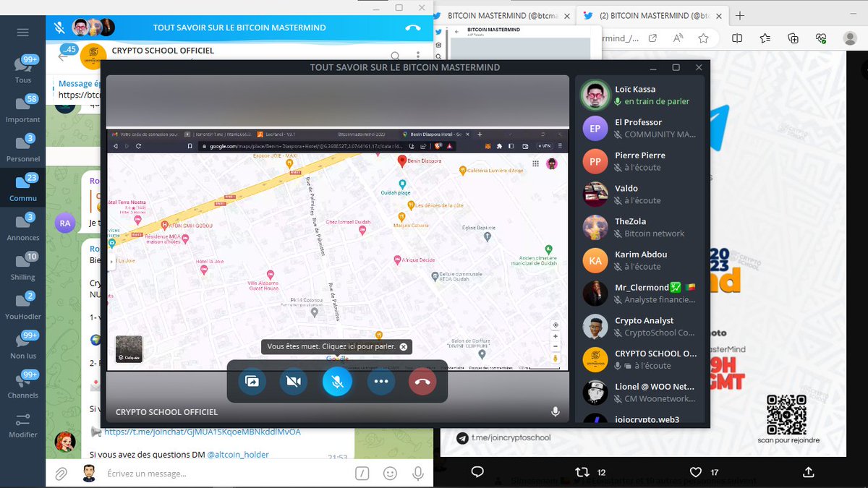Screen dimensions: 868x488
Task: Select the Tous chat folder
Action: coord(23,69)
